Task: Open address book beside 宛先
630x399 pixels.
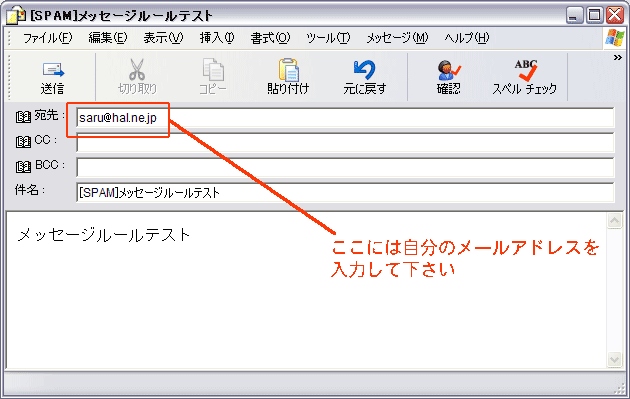Action: point(23,117)
